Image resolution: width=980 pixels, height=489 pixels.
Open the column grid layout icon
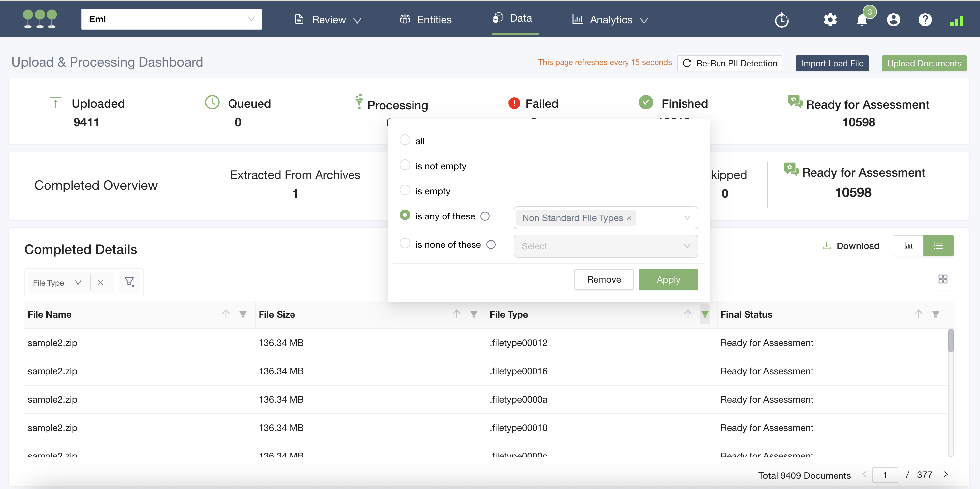[x=943, y=279]
